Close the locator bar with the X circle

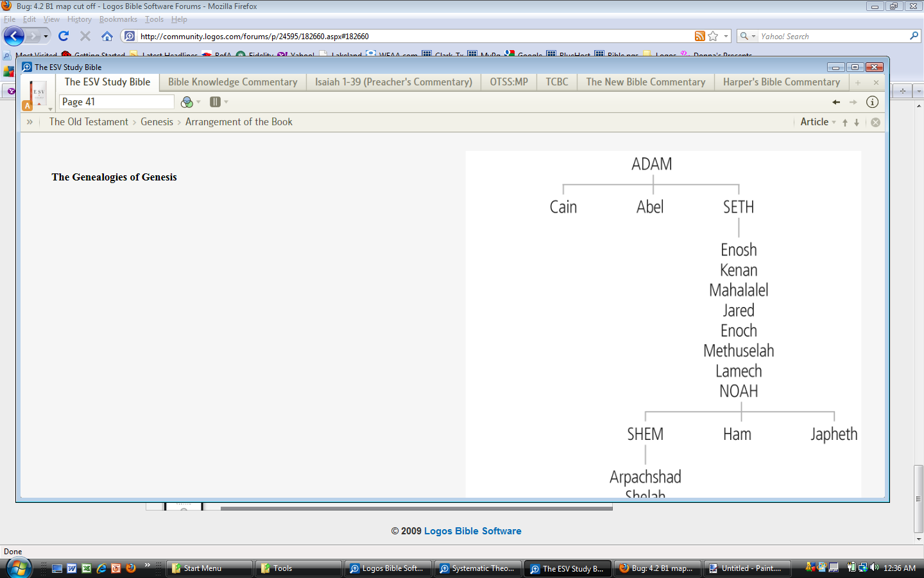click(x=875, y=122)
